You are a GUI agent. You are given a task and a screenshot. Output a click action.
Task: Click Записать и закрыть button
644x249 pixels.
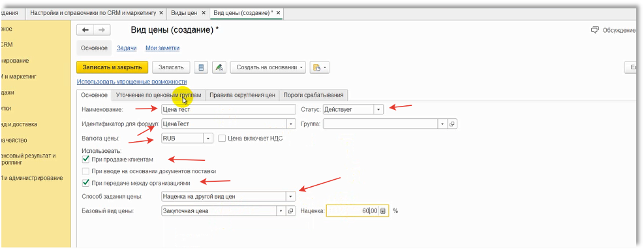point(112,67)
